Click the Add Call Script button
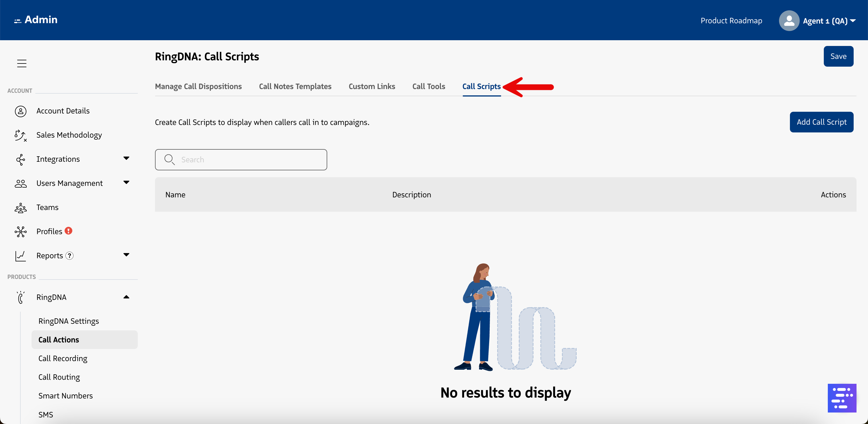The image size is (868, 424). tap(821, 122)
